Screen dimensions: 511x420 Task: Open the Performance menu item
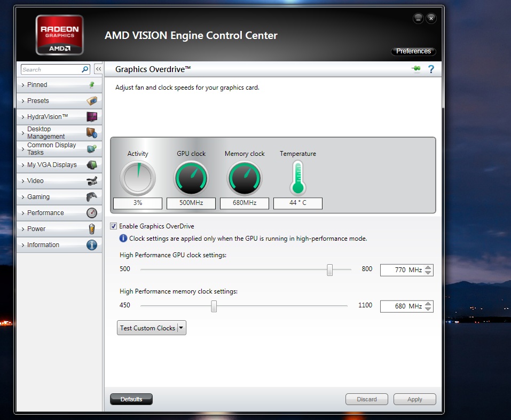click(59, 213)
